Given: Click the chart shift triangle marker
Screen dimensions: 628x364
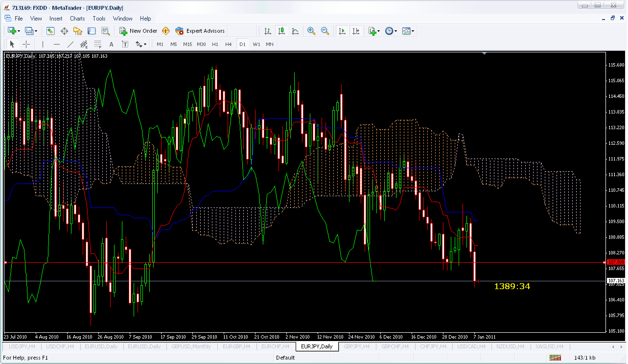Looking at the screenshot, I should [484, 54].
